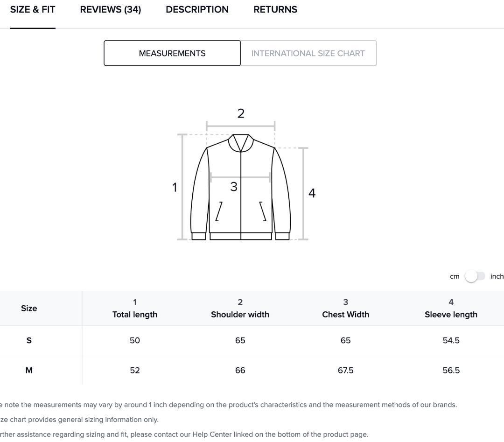504x442 pixels.
Task: Click the number 3 chest marker on diagram
Action: 234,187
